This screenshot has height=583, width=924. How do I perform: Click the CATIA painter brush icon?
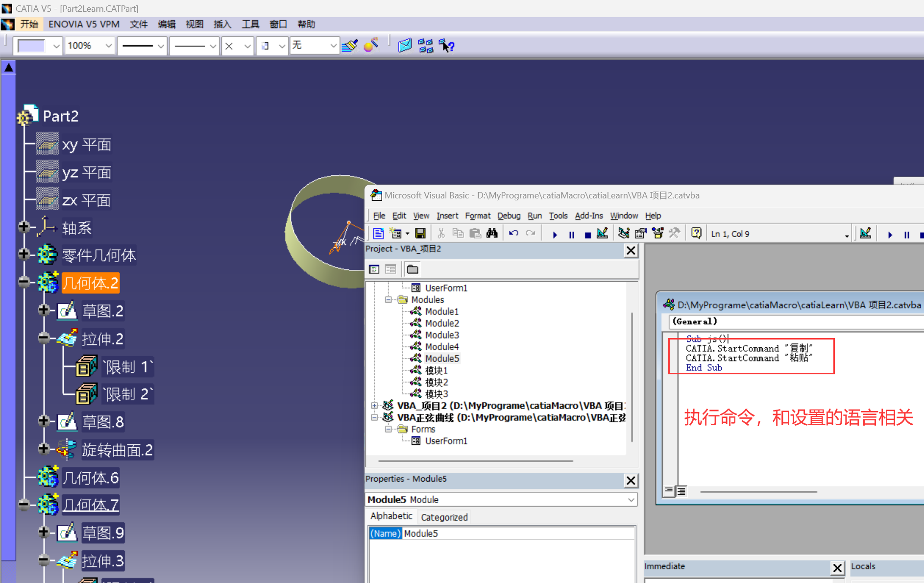coord(350,46)
